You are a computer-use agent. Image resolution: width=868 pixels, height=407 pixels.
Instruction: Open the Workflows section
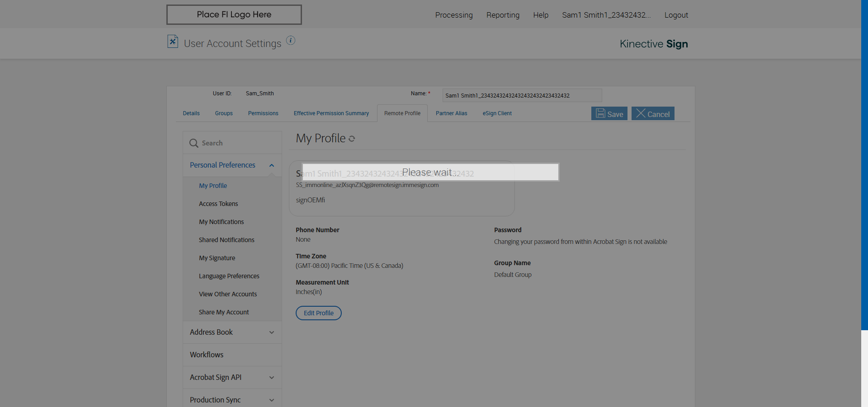click(x=232, y=355)
